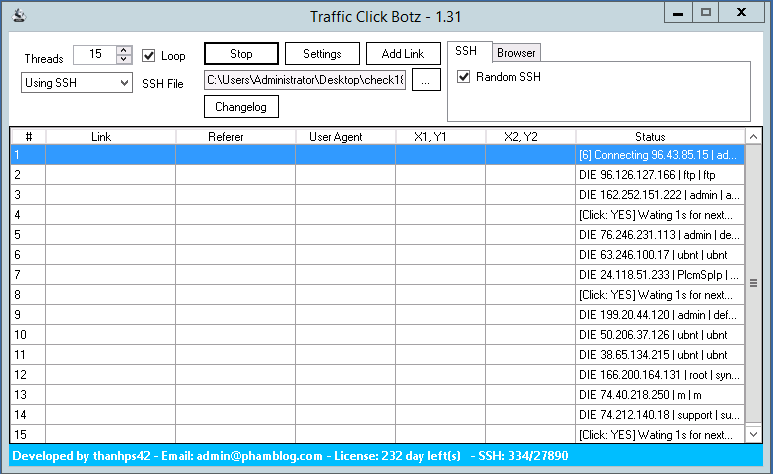Select status DIE 24.118.51.233 | PlcmSpIp
Image resolution: width=773 pixels, height=474 pixels.
660,275
